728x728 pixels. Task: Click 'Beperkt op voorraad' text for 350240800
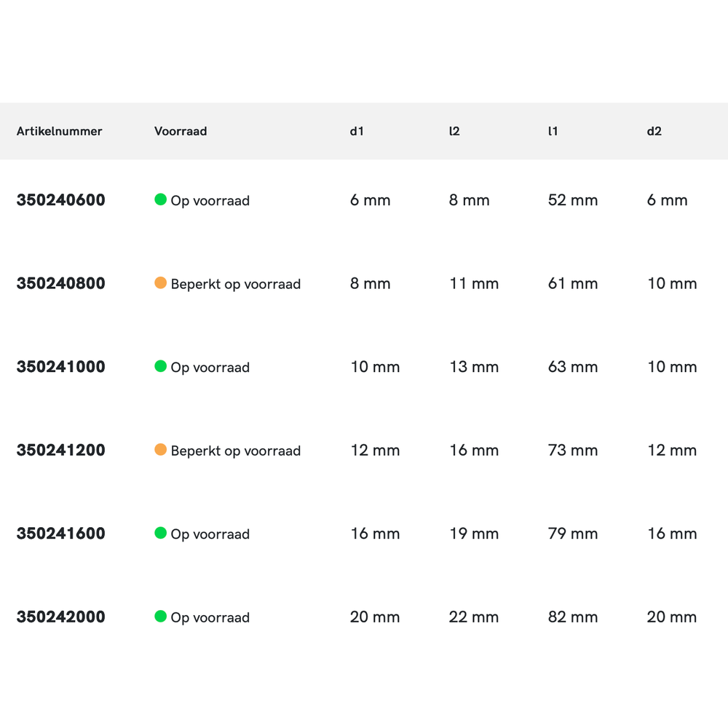pyautogui.click(x=235, y=284)
